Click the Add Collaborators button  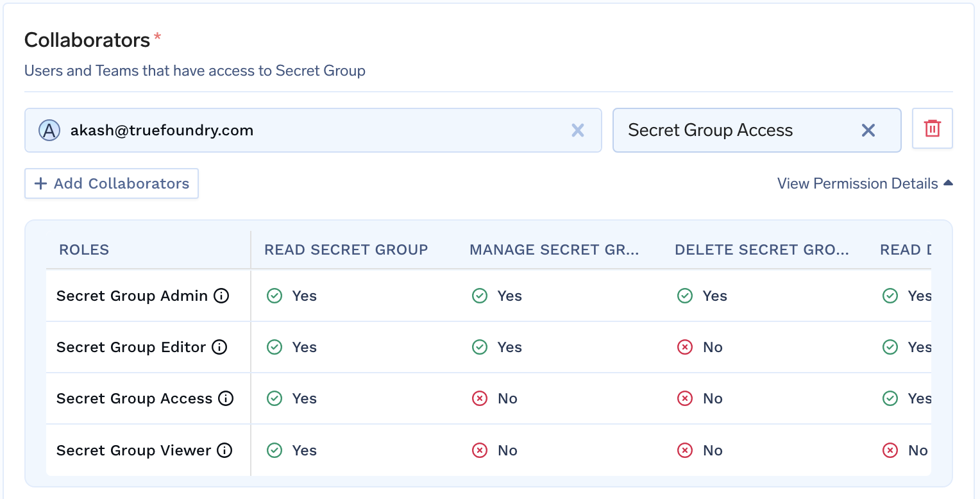[112, 183]
